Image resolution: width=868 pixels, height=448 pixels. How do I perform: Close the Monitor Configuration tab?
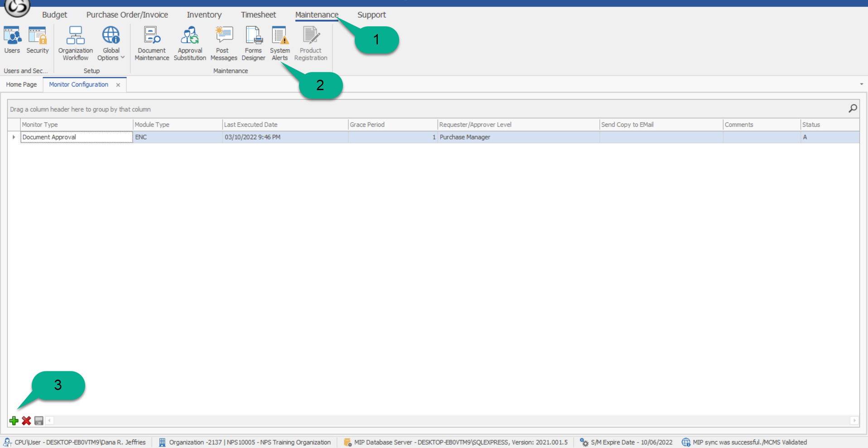coord(118,85)
